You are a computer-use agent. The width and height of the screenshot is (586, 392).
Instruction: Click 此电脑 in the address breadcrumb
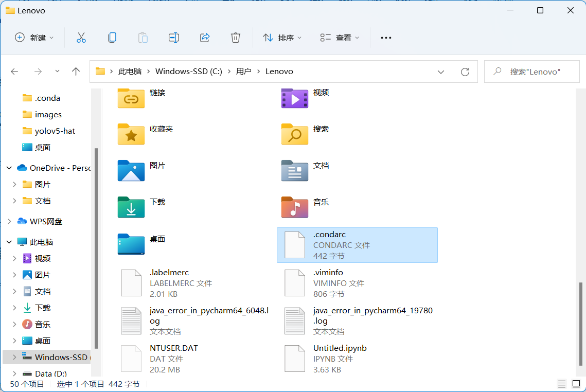click(x=130, y=72)
